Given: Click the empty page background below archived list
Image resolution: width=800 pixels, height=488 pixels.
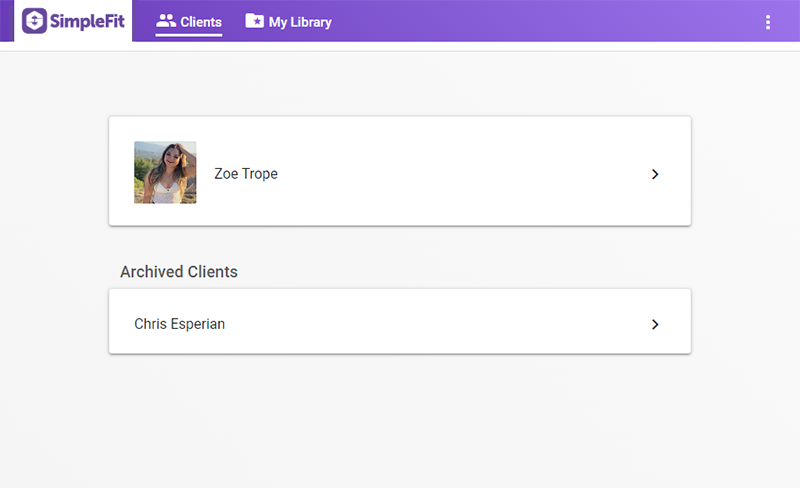Looking at the screenshot, I should pyautogui.click(x=400, y=420).
